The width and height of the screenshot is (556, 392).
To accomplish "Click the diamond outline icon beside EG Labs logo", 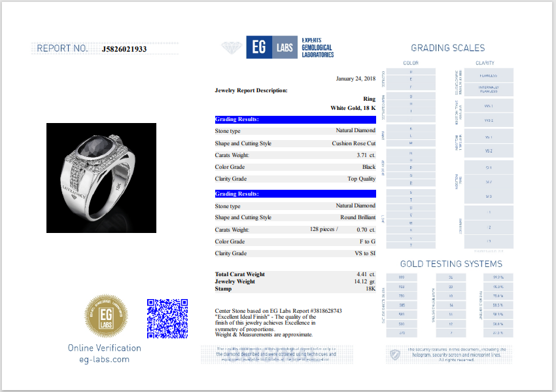I will 232,48.
